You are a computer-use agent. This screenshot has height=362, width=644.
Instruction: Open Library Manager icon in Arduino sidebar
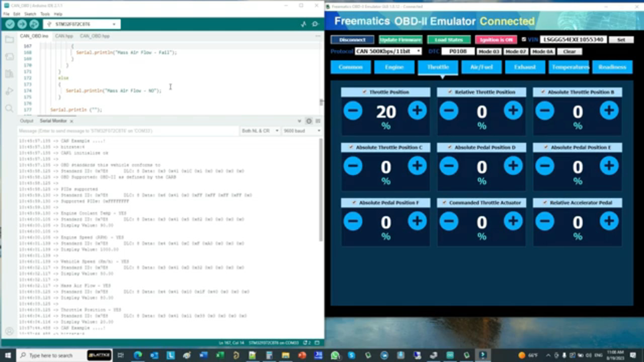tap(9, 74)
